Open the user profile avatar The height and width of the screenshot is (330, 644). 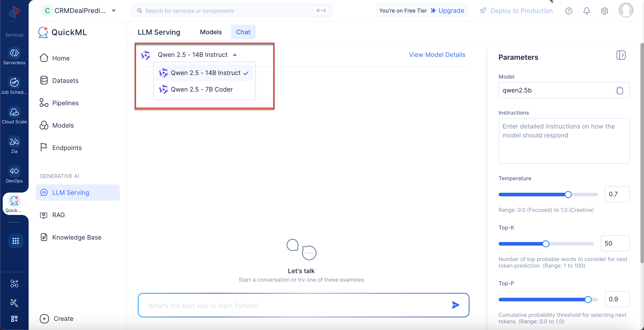pyautogui.click(x=626, y=10)
